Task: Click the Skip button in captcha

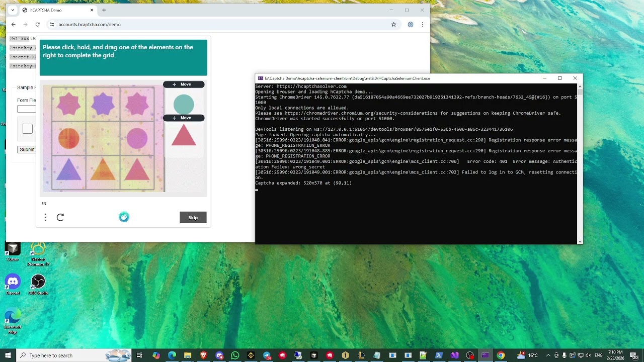Action: coord(193,217)
